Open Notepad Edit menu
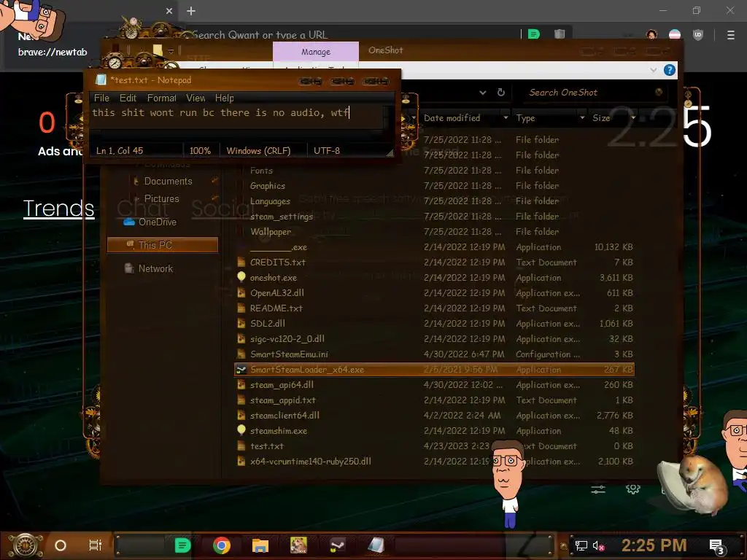Image resolution: width=747 pixels, height=560 pixels. tap(128, 98)
